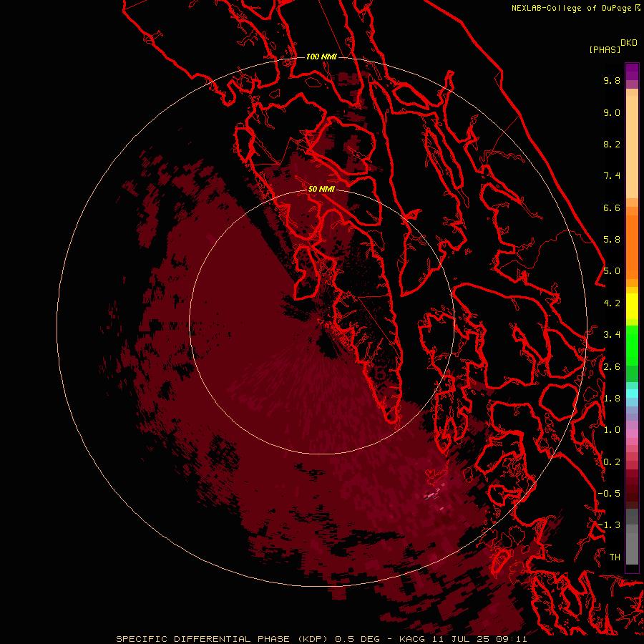Click the 5.8 scale value
Image resolution: width=644 pixels, height=644 pixels.
pyautogui.click(x=612, y=240)
